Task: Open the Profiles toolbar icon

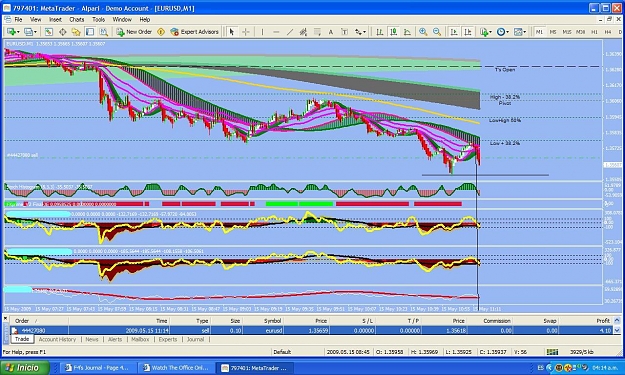Action: tap(28, 32)
